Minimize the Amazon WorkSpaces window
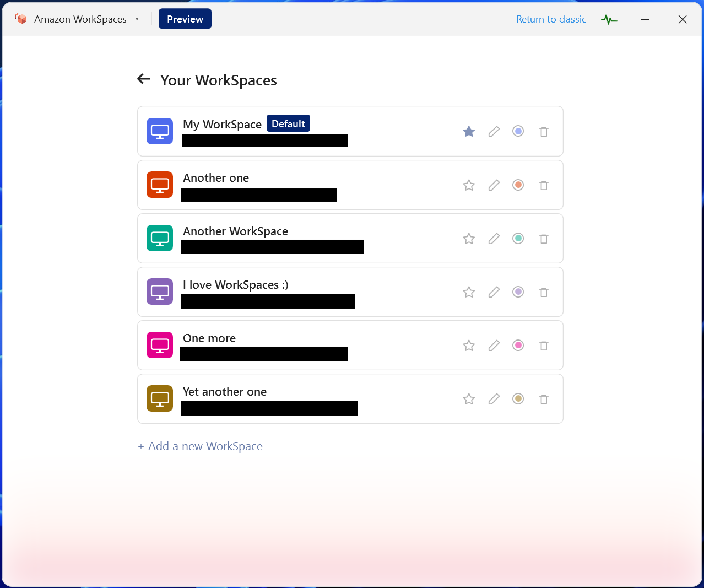Image resolution: width=704 pixels, height=588 pixels. 645,19
